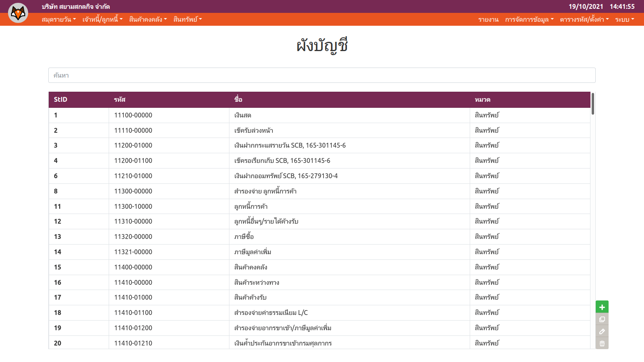
Task: Click code 11410-01210 cell
Action: coord(169,343)
